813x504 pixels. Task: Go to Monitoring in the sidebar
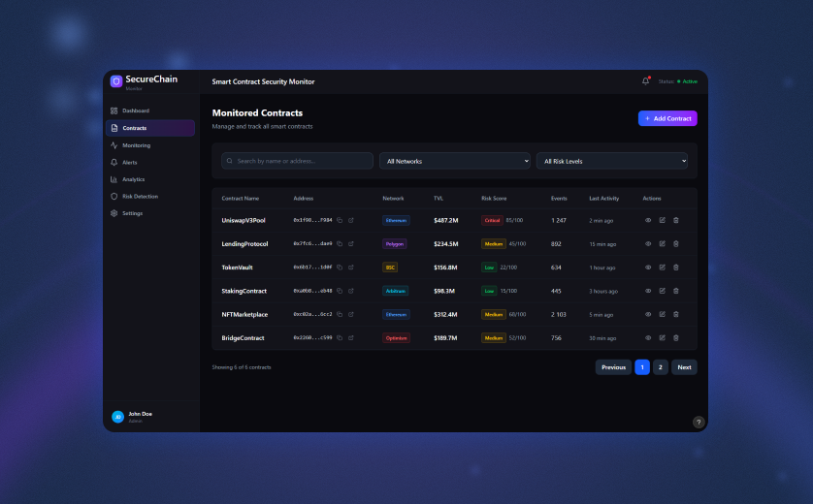[x=136, y=145]
